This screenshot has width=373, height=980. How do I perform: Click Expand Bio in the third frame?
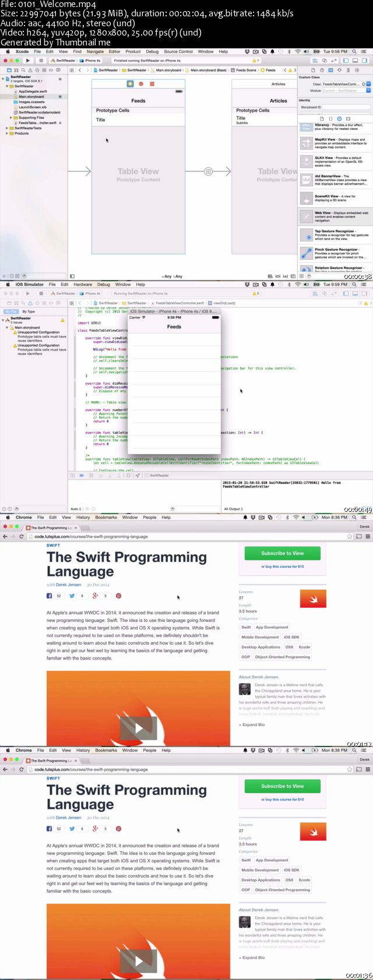[x=252, y=725]
